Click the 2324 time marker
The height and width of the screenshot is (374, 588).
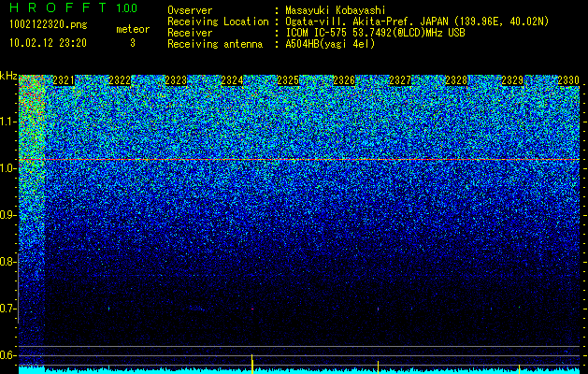232,80
